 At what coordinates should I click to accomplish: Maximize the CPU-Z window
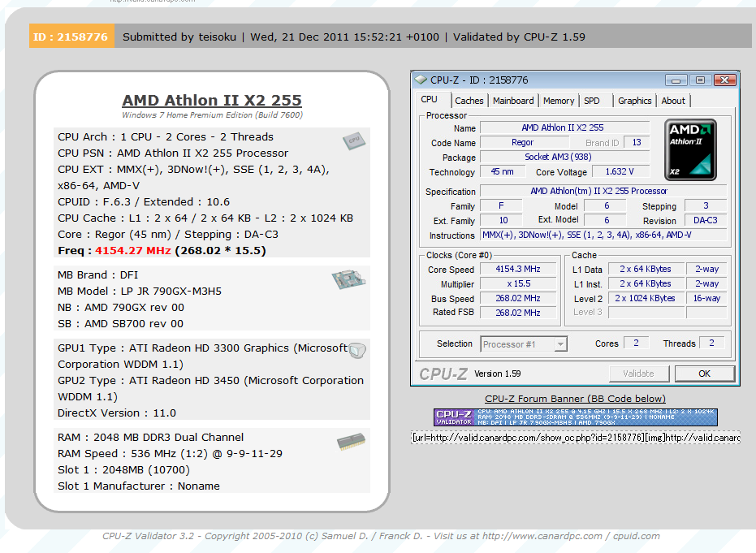point(700,80)
